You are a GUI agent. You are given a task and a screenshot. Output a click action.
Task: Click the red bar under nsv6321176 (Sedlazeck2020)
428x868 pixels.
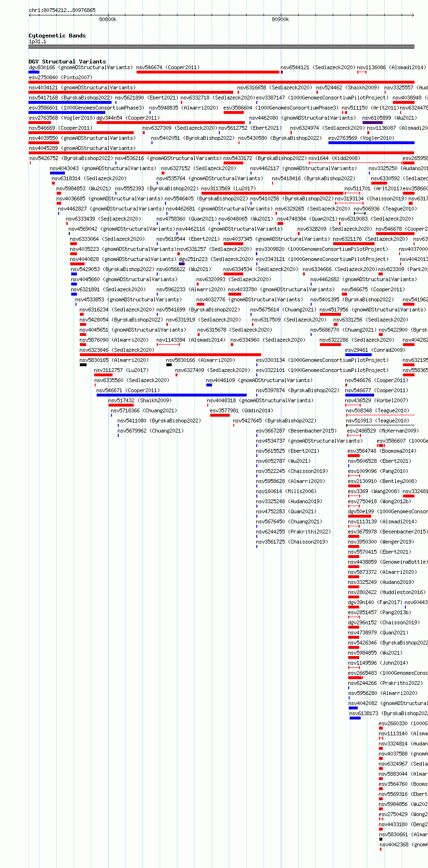354,244
